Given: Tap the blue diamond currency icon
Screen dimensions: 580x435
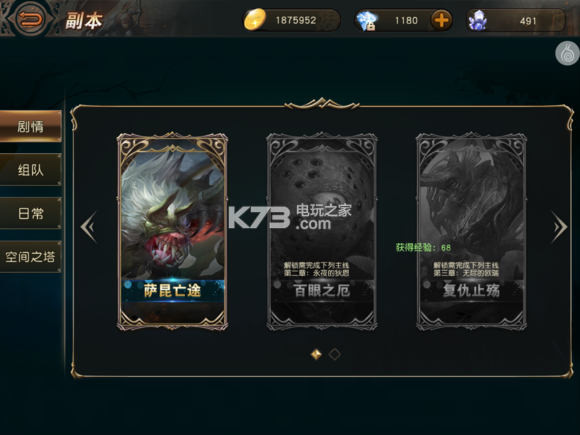Looking at the screenshot, I should pos(366,20).
